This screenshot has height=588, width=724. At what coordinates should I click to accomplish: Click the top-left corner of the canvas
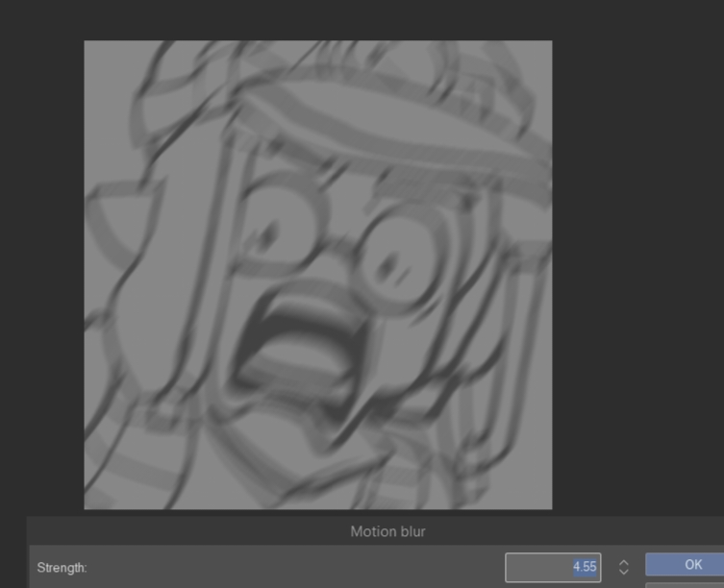click(87, 44)
